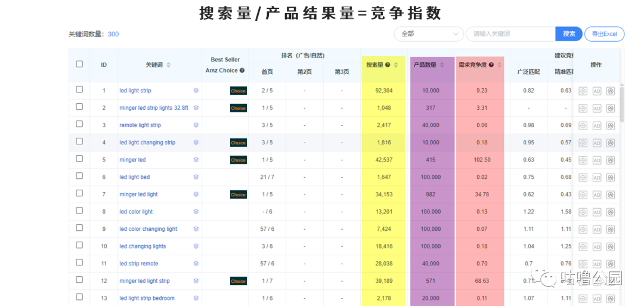Open the led light strip bedroom keyword link

click(x=147, y=298)
